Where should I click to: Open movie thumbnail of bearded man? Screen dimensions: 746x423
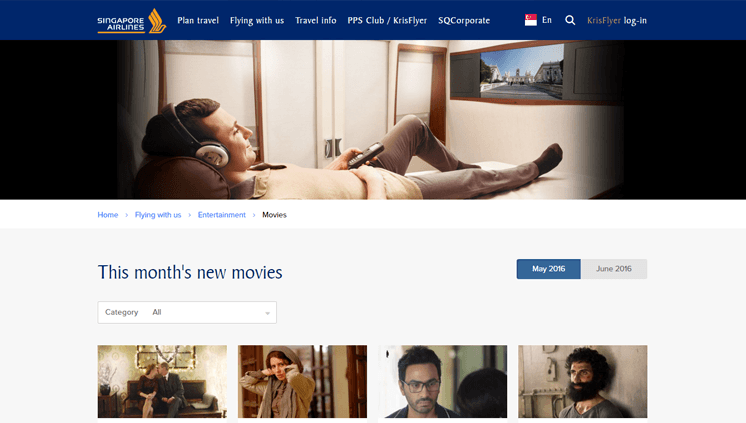pos(582,382)
